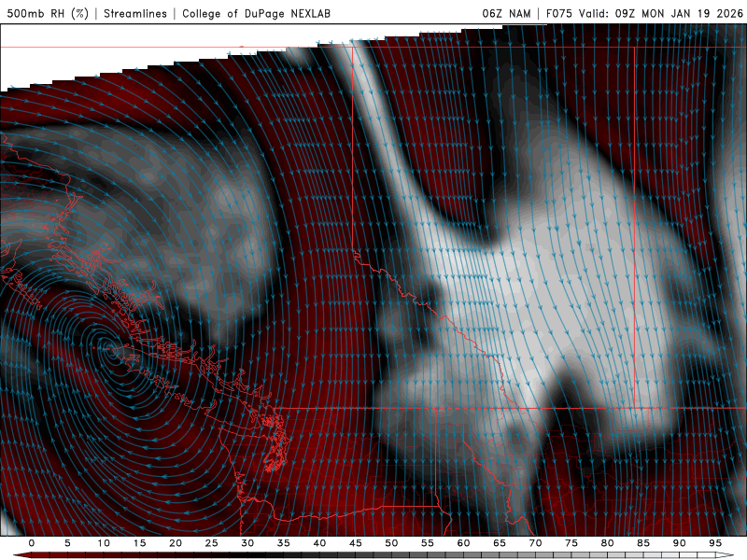Click the '40' color scale label

pos(319,543)
